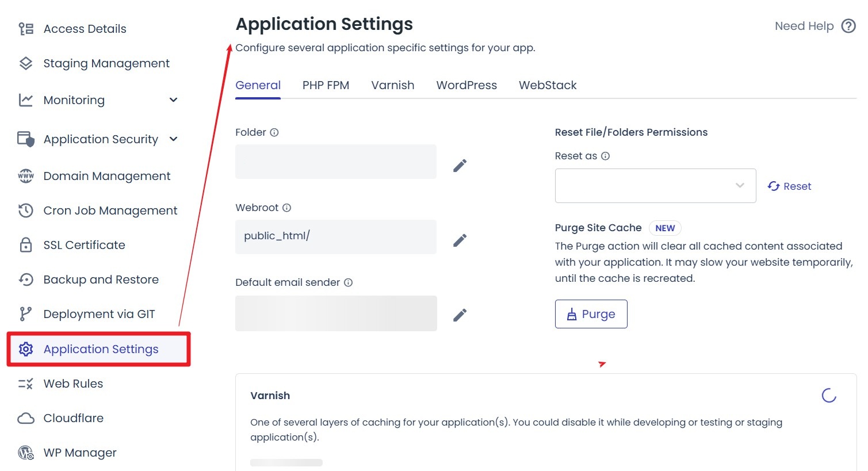Viewport: 868px width, 471px height.
Task: View the Folder info tooltip icon
Action: click(274, 132)
